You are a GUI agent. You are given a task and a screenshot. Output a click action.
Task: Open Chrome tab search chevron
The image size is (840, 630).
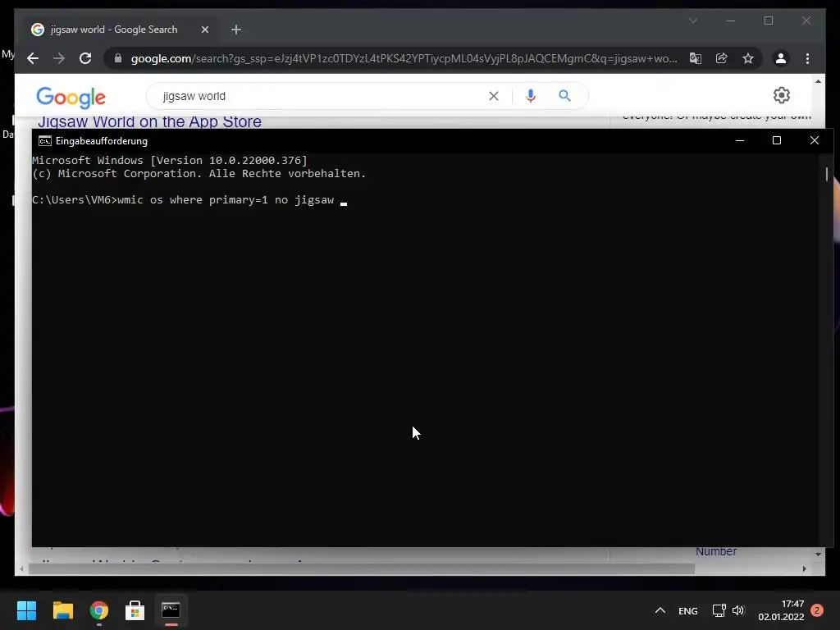click(x=692, y=21)
